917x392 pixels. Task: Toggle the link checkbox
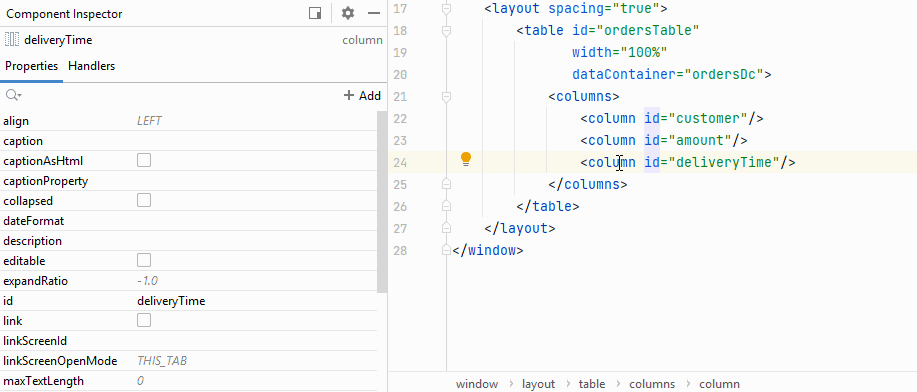[144, 320]
